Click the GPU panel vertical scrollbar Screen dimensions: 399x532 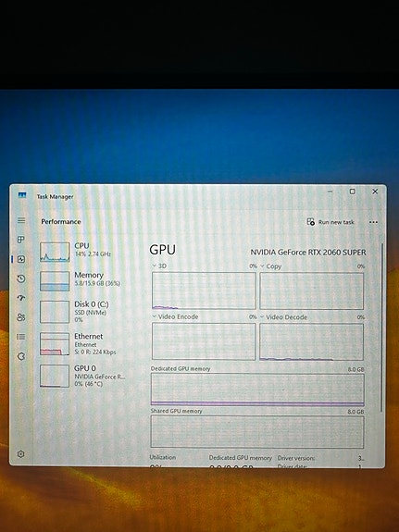381,328
